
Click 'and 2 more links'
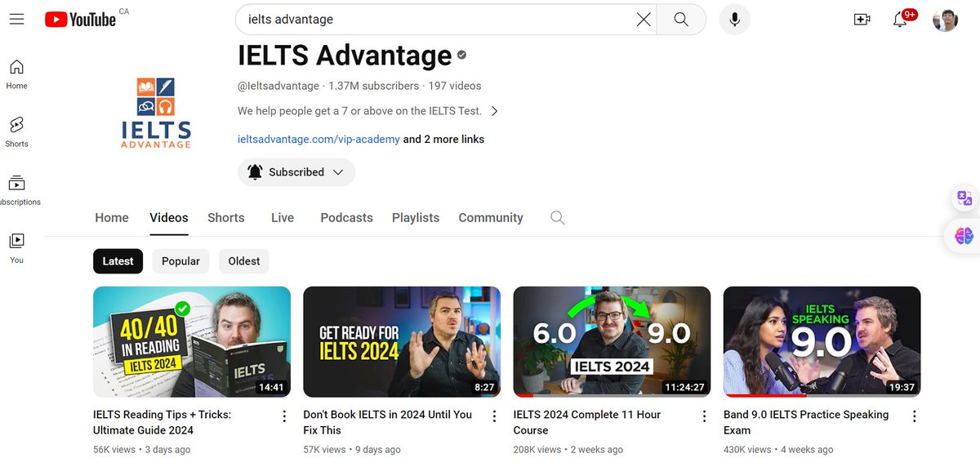[x=443, y=140]
